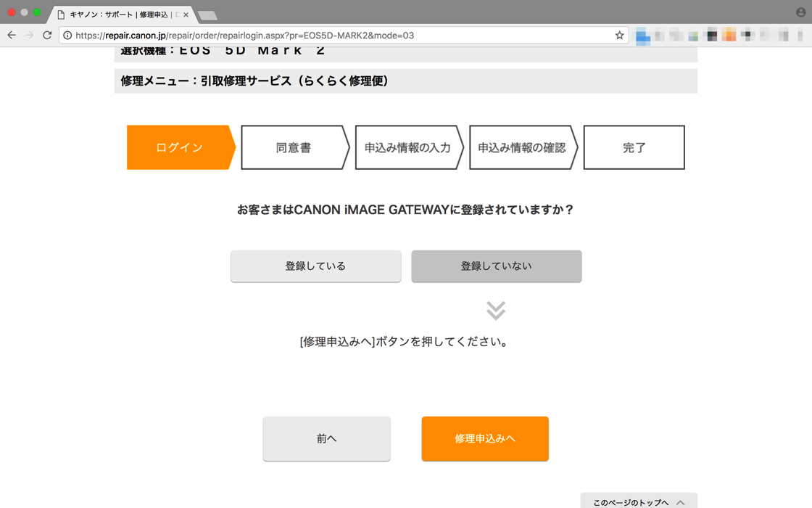Click the 申込み情報の入力 step
The width and height of the screenshot is (812, 508).
(407, 147)
